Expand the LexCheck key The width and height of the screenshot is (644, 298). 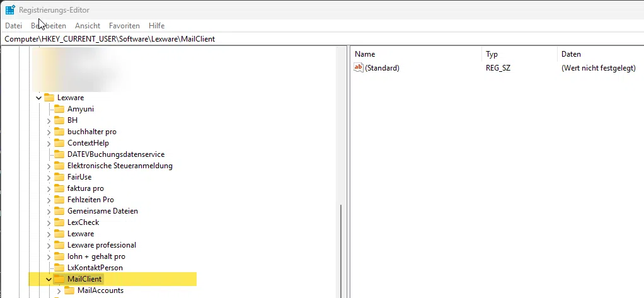point(49,223)
